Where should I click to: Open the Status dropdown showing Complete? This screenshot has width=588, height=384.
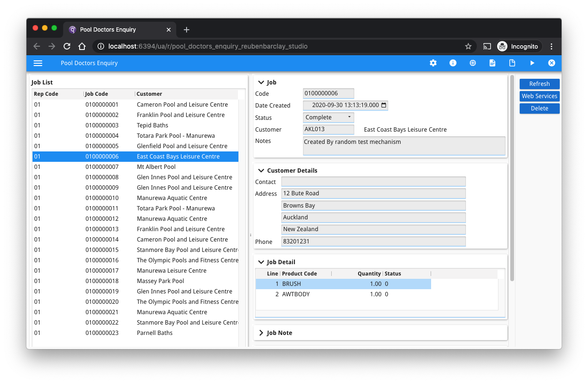(x=328, y=117)
